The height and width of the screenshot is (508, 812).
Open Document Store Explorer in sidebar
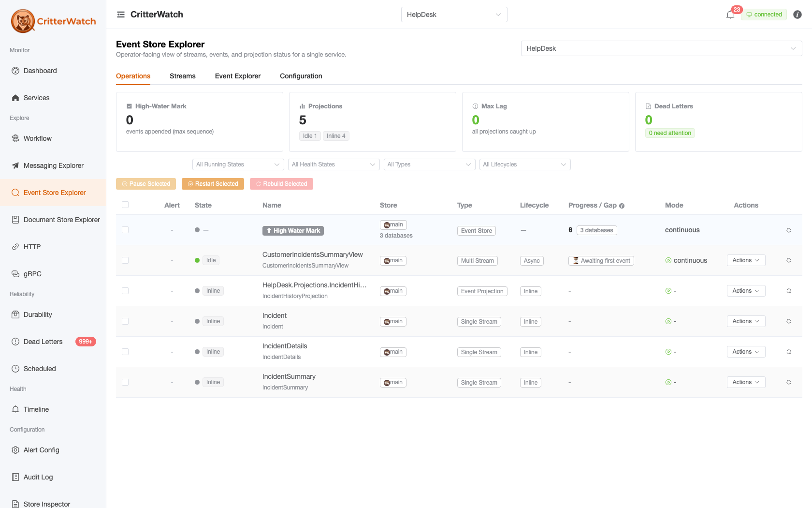[x=53, y=220]
